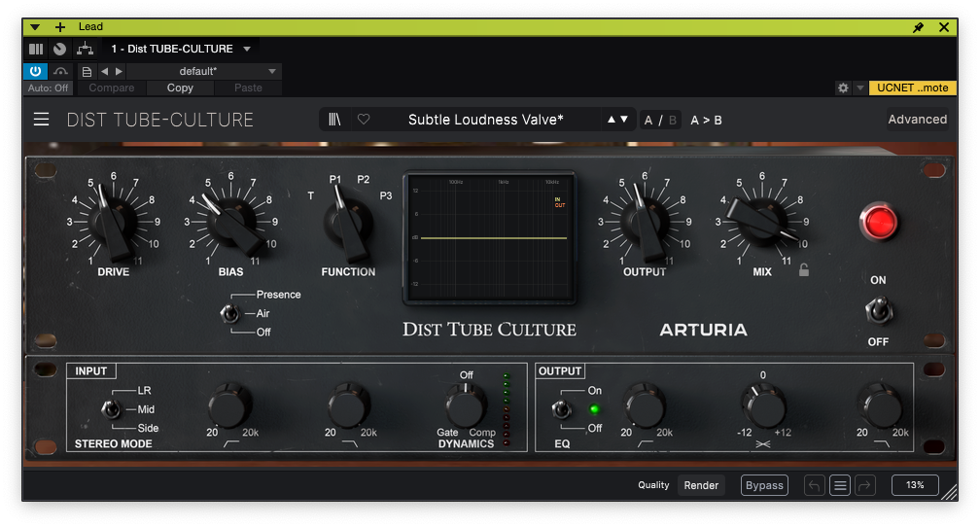The image size is (980, 527).
Task: Click the DRIVE knob
Action: pyautogui.click(x=113, y=222)
